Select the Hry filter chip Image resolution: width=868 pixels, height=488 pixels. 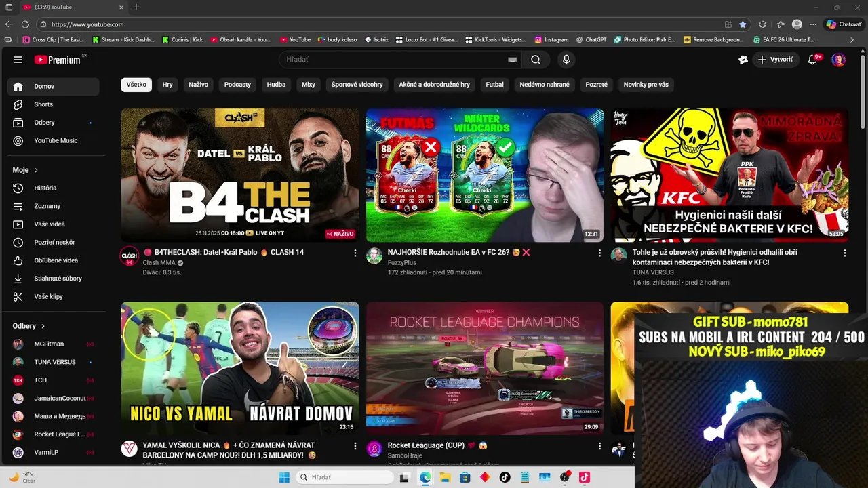pos(167,85)
